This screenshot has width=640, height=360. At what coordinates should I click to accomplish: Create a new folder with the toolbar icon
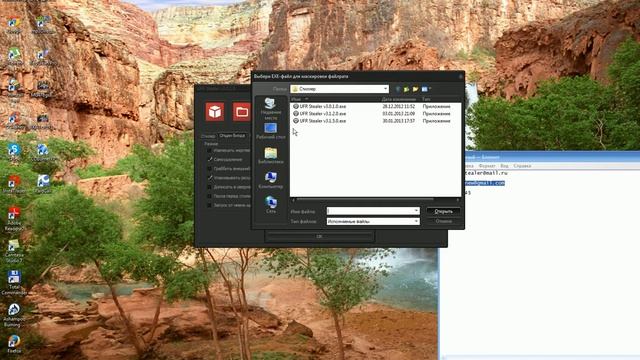[x=416, y=89]
